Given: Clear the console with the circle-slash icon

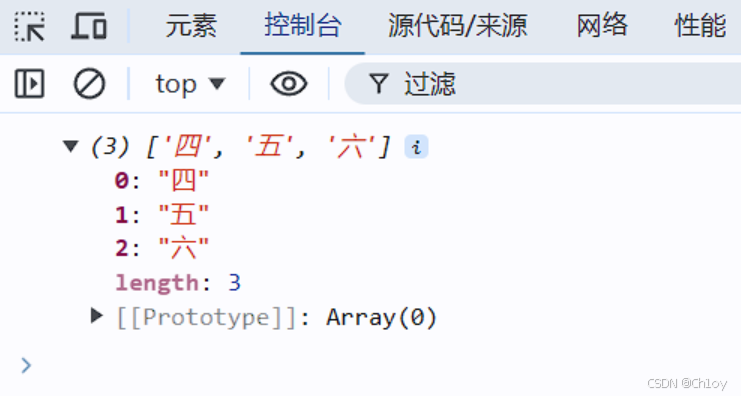Looking at the screenshot, I should point(89,84).
